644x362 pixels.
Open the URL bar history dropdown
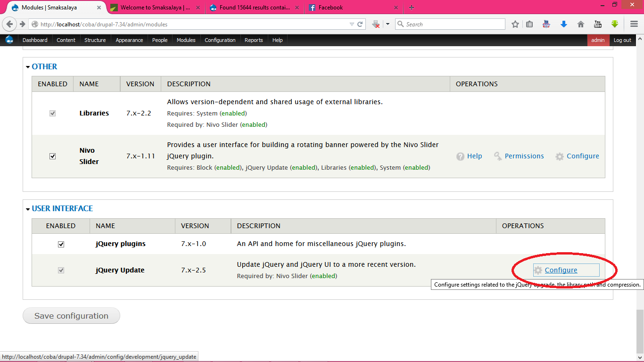click(352, 24)
